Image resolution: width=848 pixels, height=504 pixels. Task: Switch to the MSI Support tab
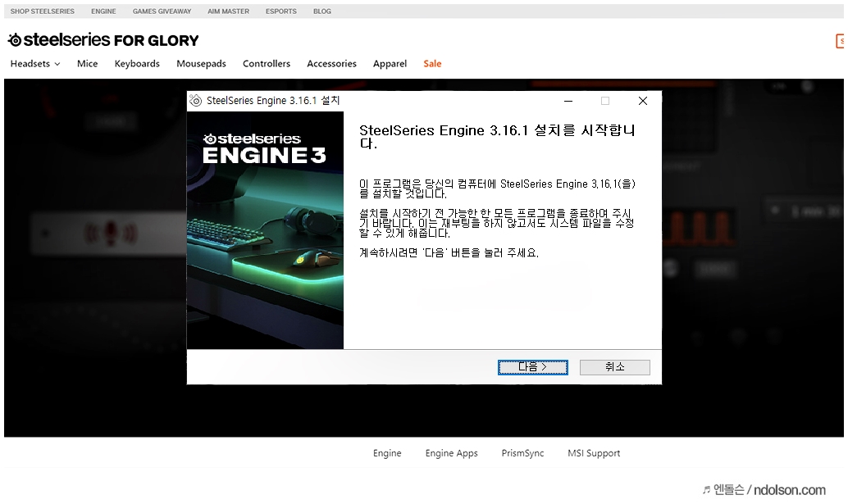594,453
